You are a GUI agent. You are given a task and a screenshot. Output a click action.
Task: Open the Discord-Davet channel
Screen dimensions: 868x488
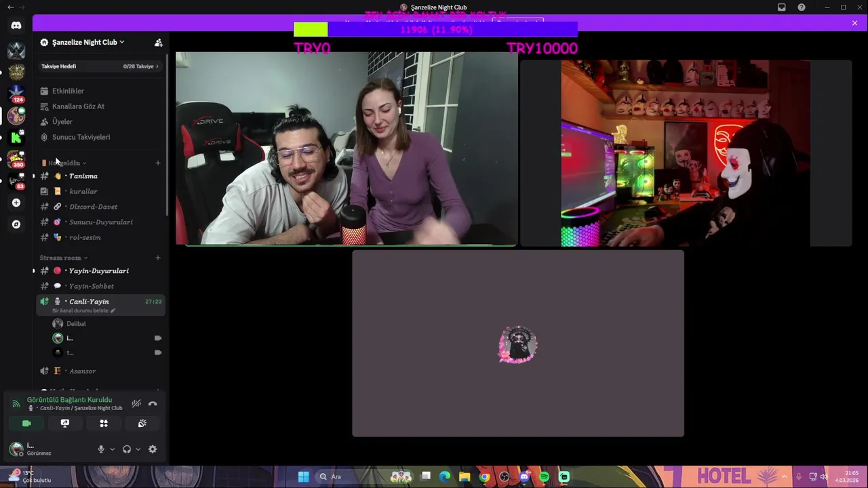point(100,207)
